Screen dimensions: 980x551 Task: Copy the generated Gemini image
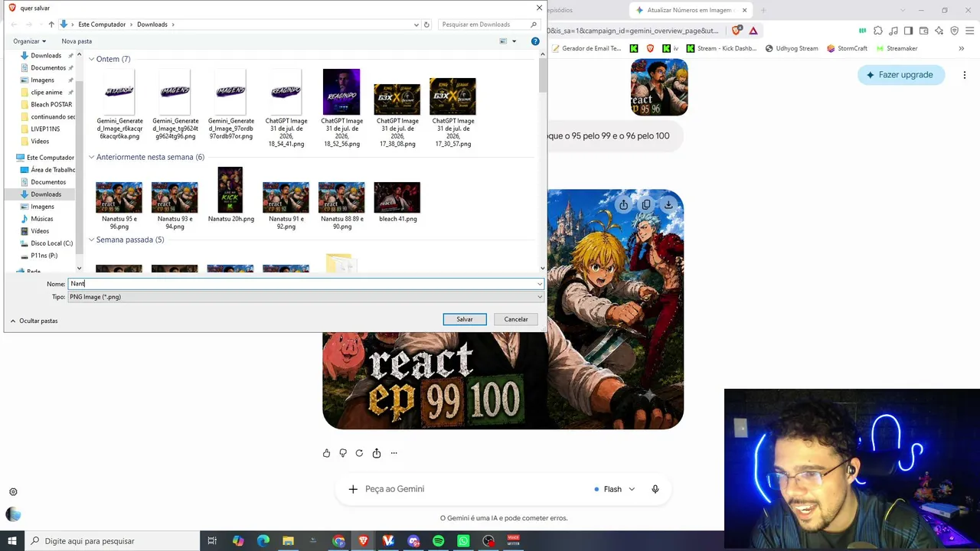click(646, 204)
